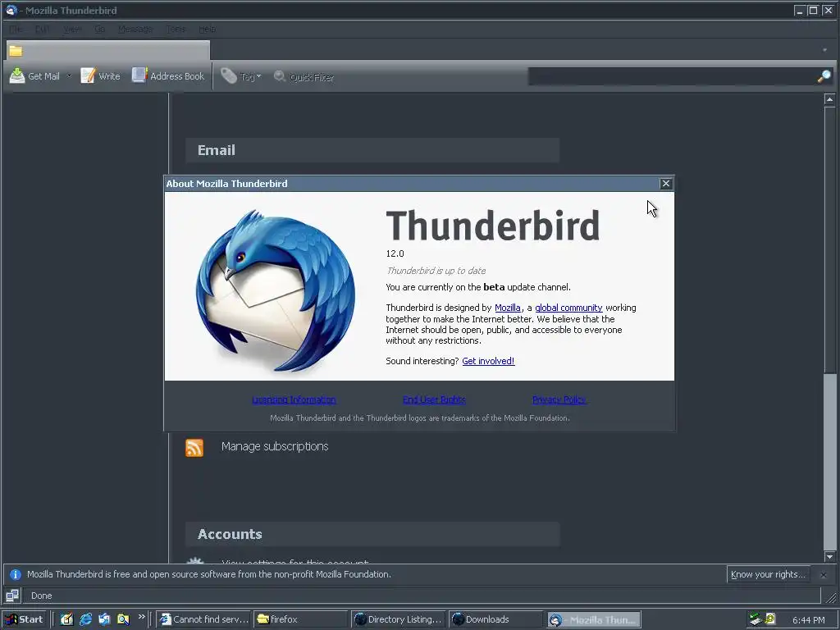Expand the quick launch overflow chevron
The height and width of the screenshot is (630, 840).
[141, 617]
